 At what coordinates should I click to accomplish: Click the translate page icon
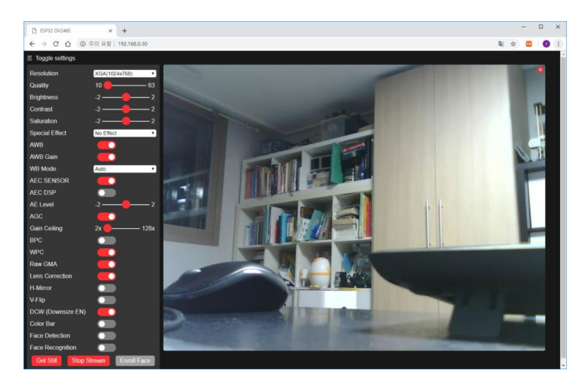click(x=501, y=44)
